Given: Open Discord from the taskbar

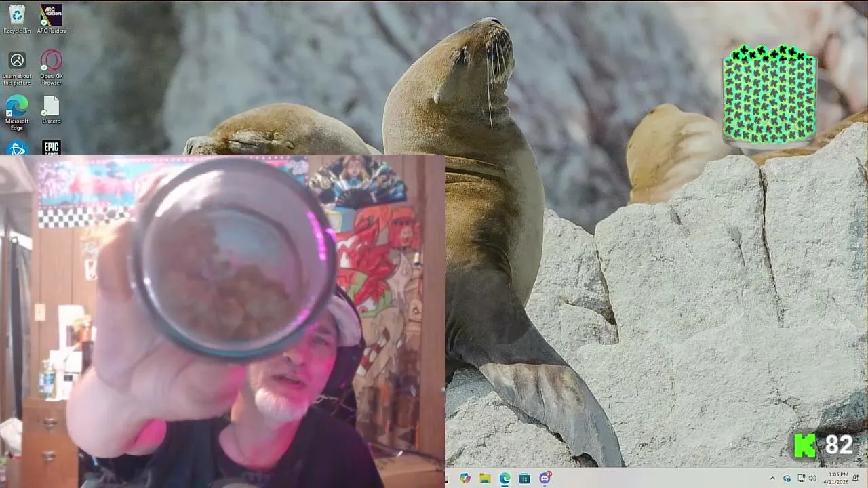Looking at the screenshot, I should click(545, 478).
